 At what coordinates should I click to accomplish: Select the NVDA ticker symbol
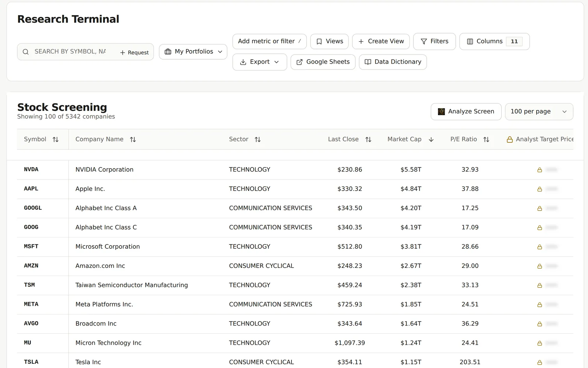point(31,170)
